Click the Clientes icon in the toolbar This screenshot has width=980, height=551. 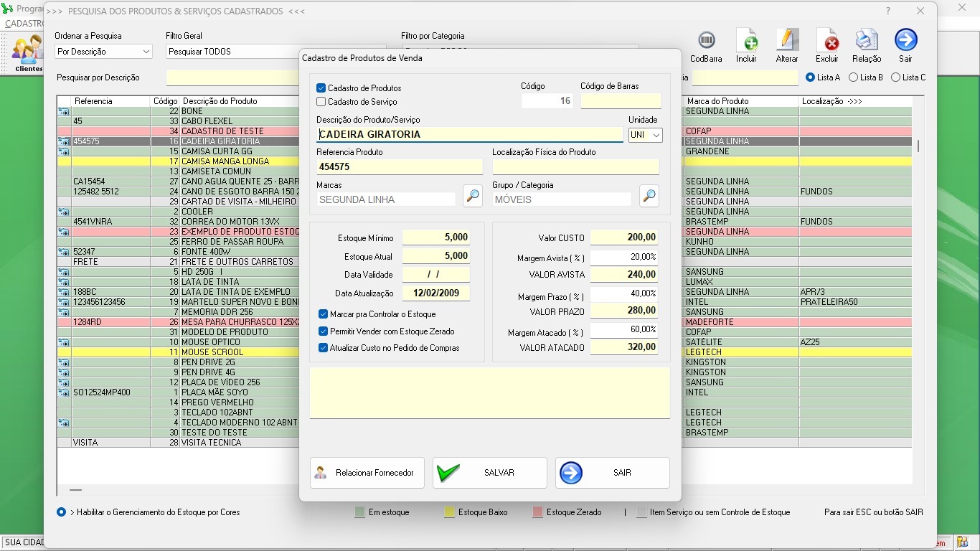[x=28, y=52]
